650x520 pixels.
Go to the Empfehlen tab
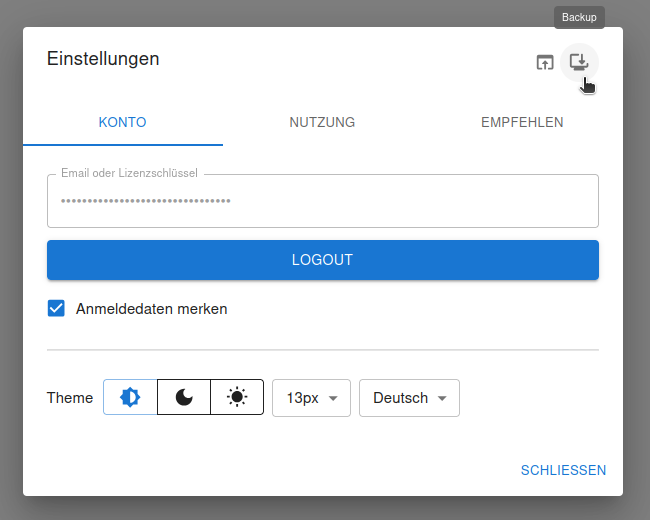522,123
